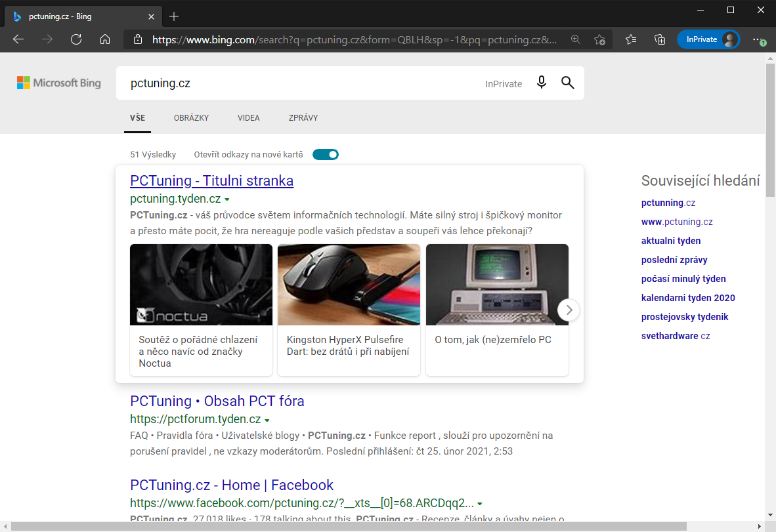Start voice search with the microphone icon
Screen dimensions: 776x532
click(542, 83)
